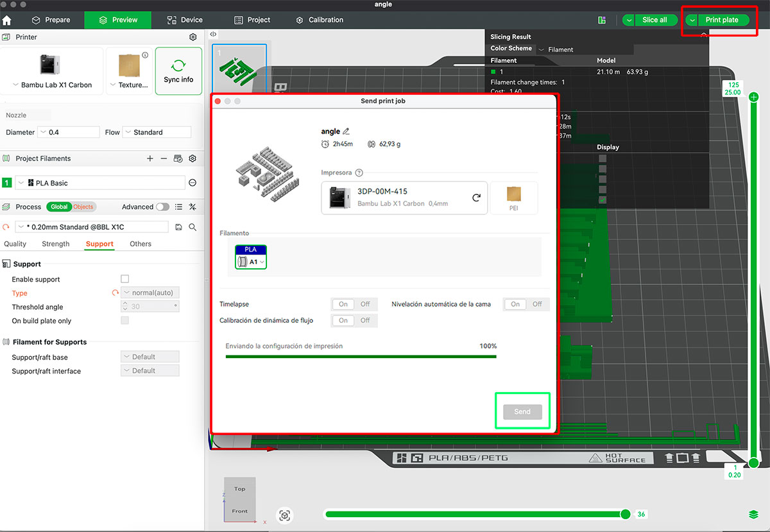Select 3DP-00M-415 printer card
The height and width of the screenshot is (532, 770).
pos(404,198)
